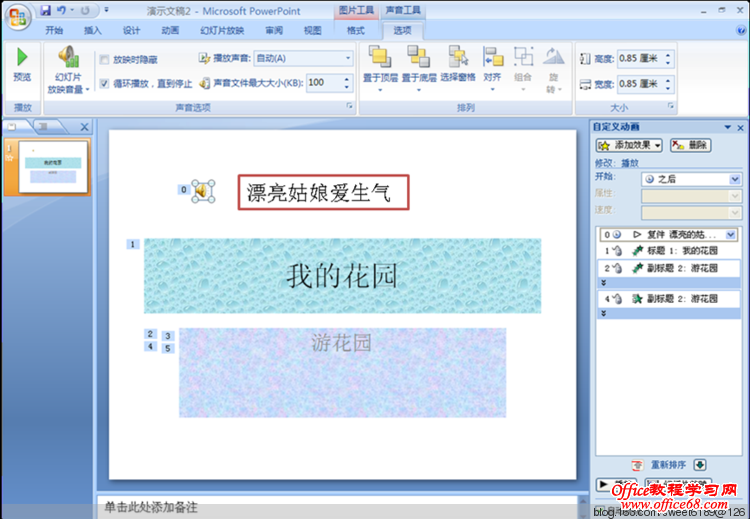The height and width of the screenshot is (519, 750).
Task: Open the 幻灯片放映 ribbon tab
Action: click(x=222, y=31)
